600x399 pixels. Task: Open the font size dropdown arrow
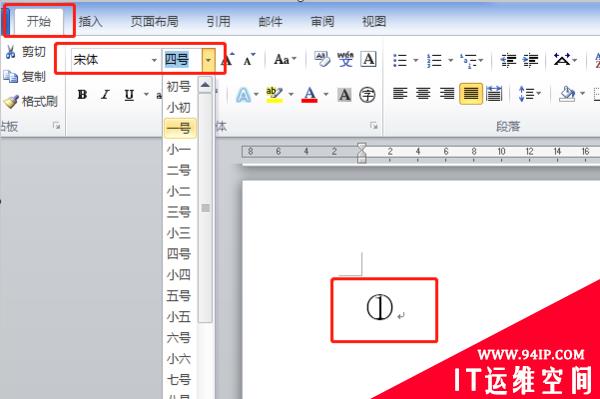[x=209, y=60]
